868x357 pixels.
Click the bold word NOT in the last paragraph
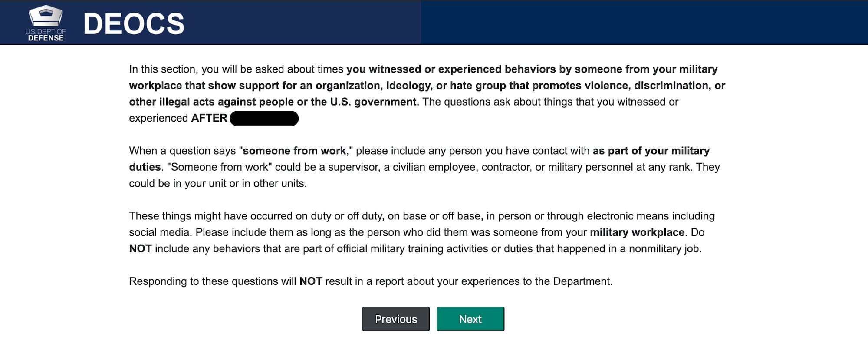click(x=311, y=281)
